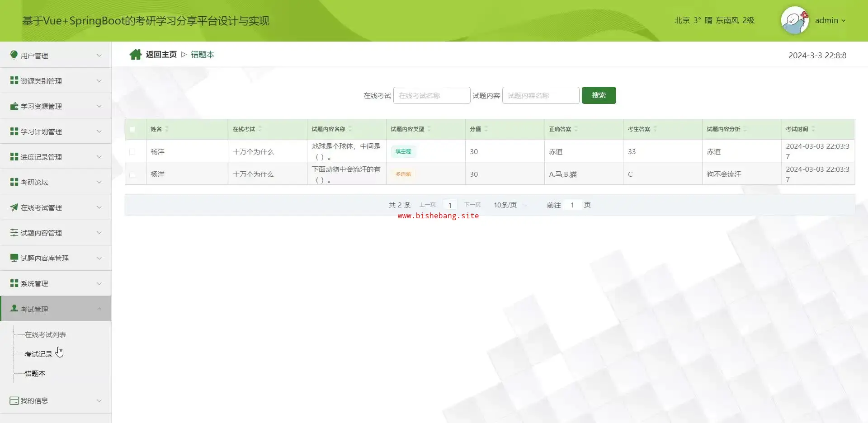Viewport: 868px width, 423px height.
Task: Check the row with answer A.马,B.猫
Action: pos(132,174)
